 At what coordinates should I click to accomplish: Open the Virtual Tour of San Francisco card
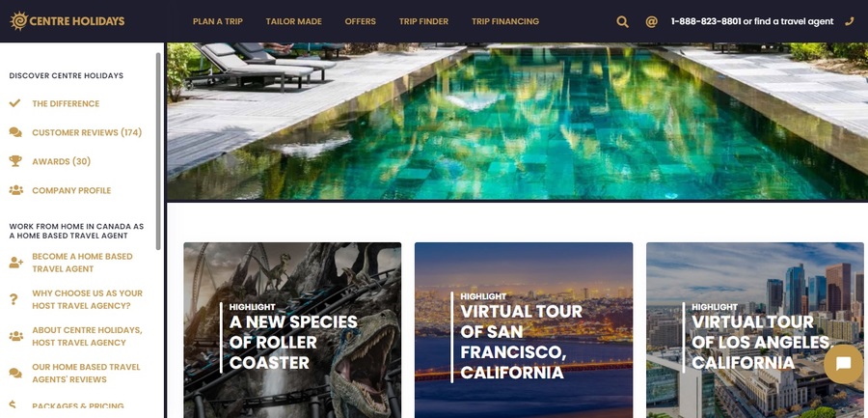pos(523,330)
